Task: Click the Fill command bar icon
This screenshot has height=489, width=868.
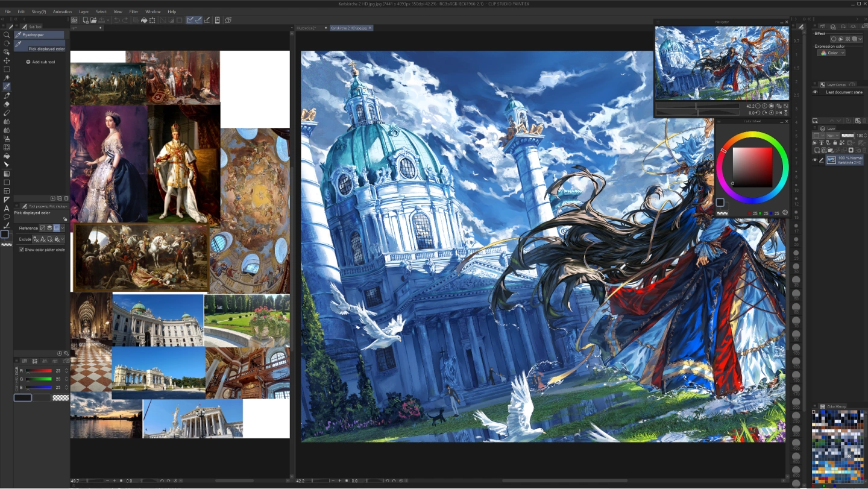Action: pos(144,20)
